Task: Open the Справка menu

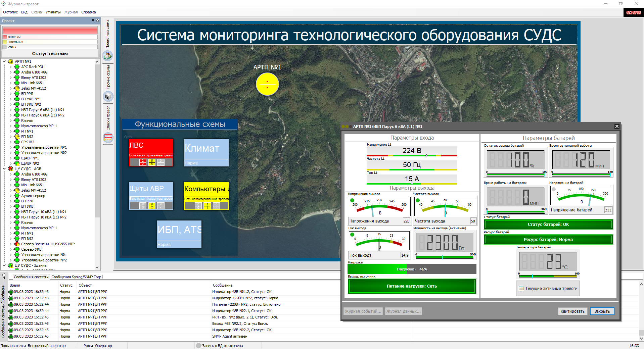Action: point(89,12)
